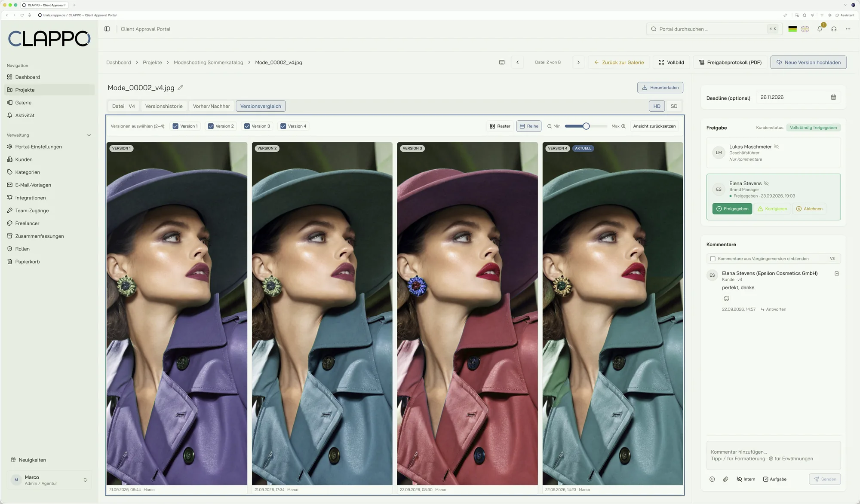Open the Assistent in browser toolbar
This screenshot has height=504, width=860.
coord(845,15)
